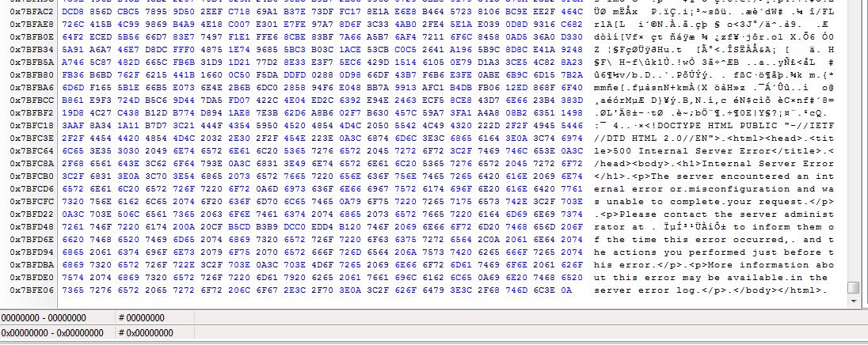Click the scrollbar down arrow button
This screenshot has width=868, height=345.
click(x=853, y=301)
